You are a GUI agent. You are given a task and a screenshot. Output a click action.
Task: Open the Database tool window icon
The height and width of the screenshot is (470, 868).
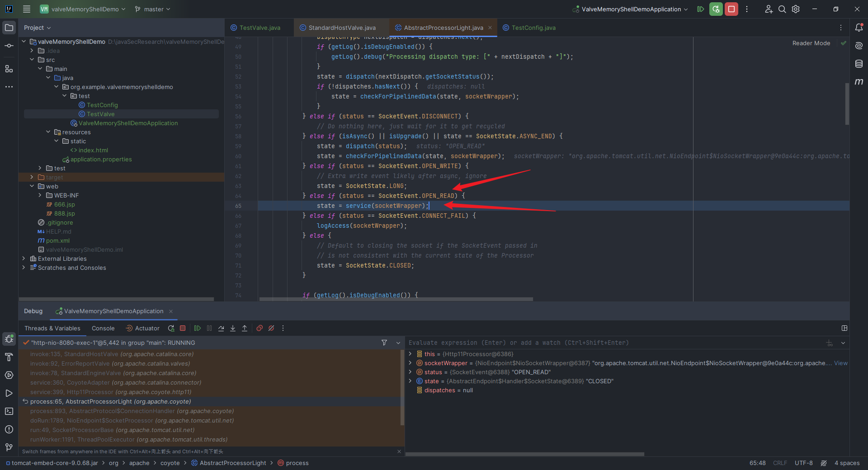(859, 64)
